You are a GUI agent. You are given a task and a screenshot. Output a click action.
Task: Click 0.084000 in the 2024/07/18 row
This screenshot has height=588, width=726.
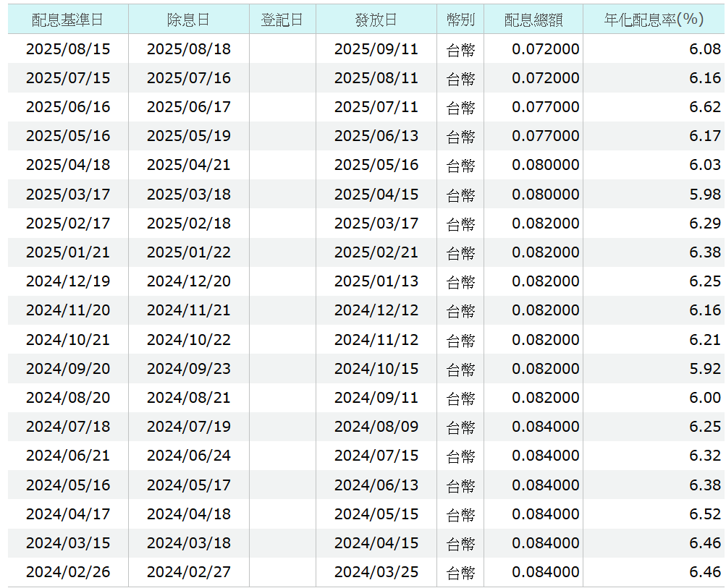(x=546, y=427)
